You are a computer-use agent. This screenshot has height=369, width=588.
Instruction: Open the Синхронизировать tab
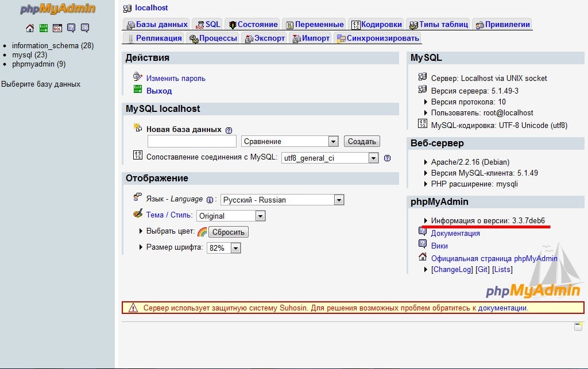click(x=377, y=38)
